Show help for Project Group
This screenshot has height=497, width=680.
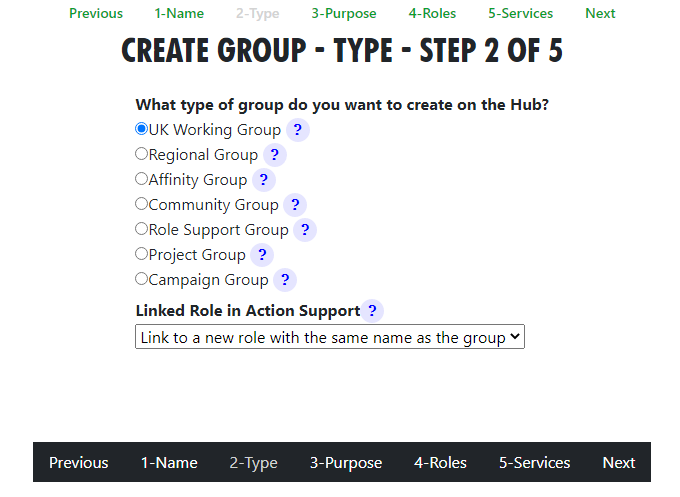click(262, 255)
